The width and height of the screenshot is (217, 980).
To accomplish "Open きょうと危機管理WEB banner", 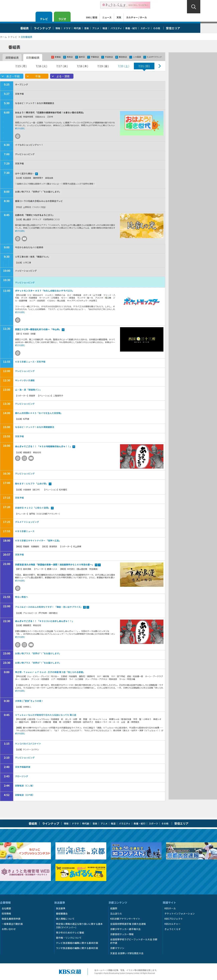I will pos(25,872).
